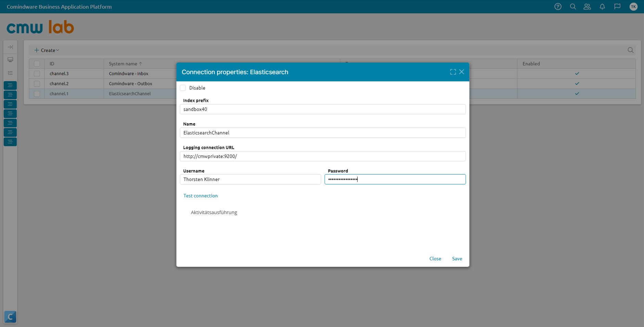Click the Comindware - Outbox cell
644x327 pixels.
[x=131, y=83]
